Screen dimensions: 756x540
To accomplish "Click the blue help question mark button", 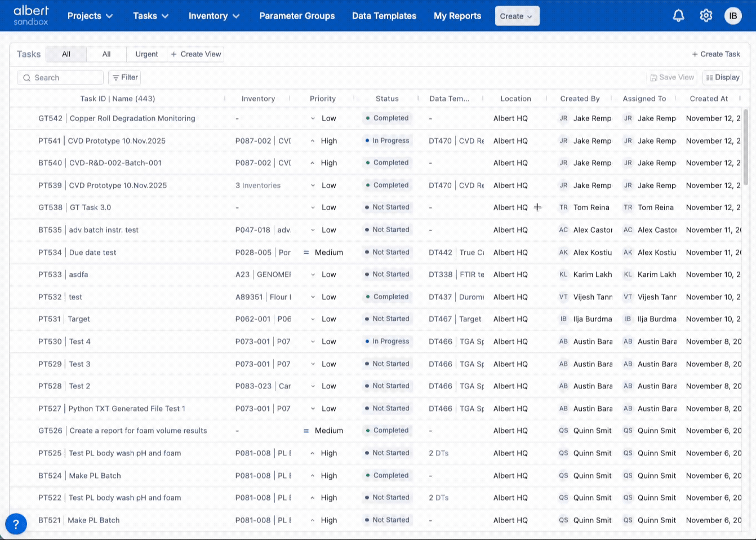I will point(16,524).
